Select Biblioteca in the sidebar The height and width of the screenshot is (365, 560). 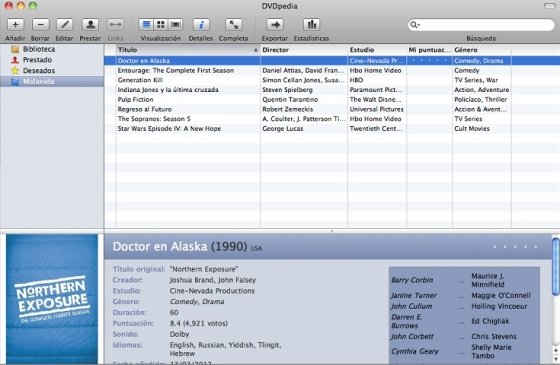pos(39,49)
